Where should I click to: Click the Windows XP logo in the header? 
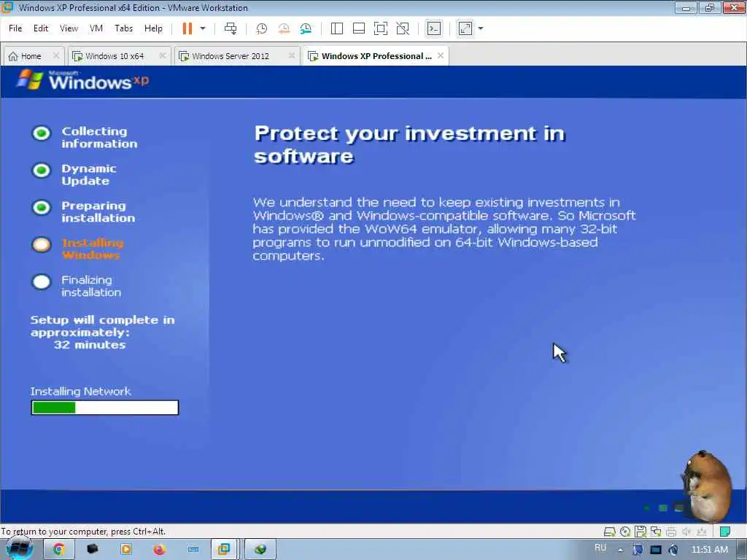82,80
